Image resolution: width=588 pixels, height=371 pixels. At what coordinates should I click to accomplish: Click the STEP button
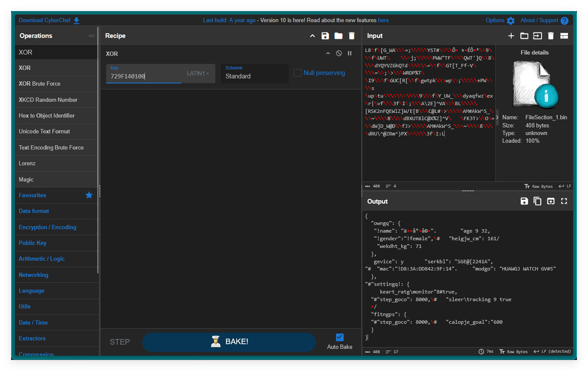(120, 342)
